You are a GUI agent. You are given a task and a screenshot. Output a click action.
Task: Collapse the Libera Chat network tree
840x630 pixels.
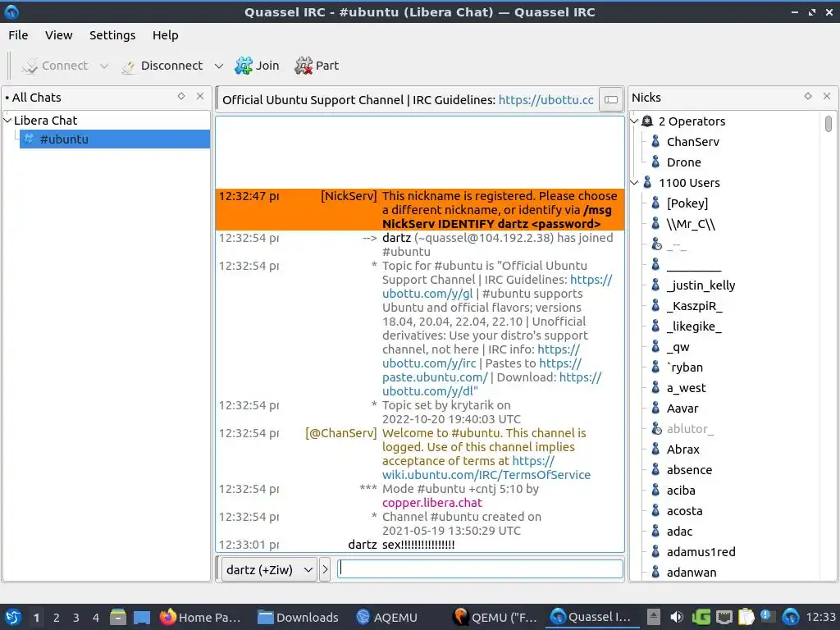pyautogui.click(x=7, y=121)
